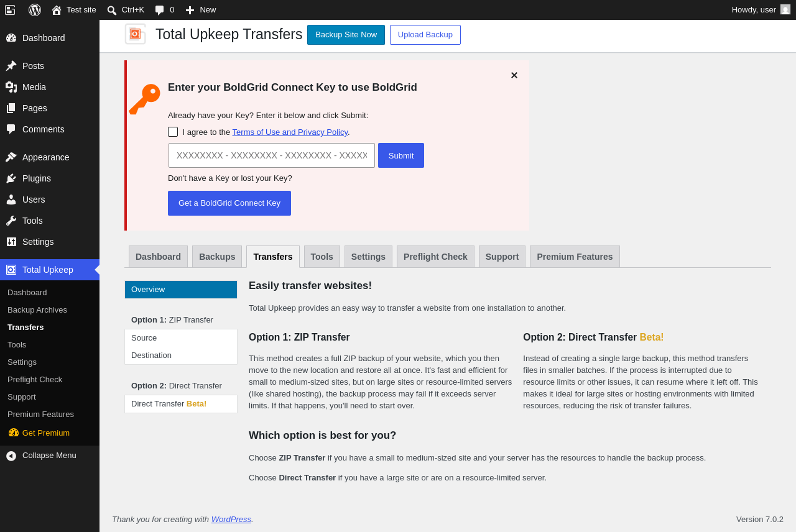Screen dimensions: 796x532
Task: Click the Get Premium gauge icon
Action: click(14, 433)
